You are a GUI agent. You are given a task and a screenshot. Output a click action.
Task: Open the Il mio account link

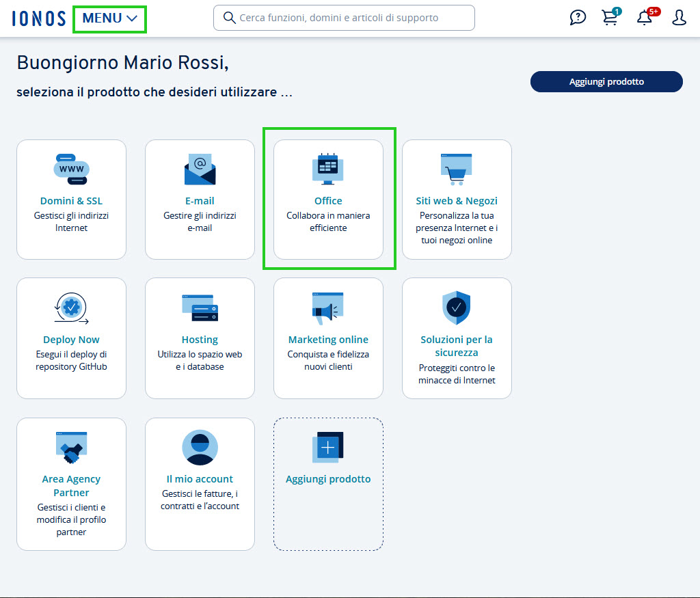pyautogui.click(x=200, y=479)
